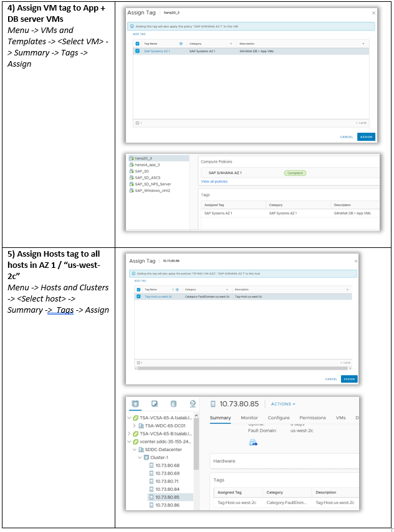The image size is (394, 532).
Task: Select host 10.73.80.86 in tree
Action: click(168, 505)
